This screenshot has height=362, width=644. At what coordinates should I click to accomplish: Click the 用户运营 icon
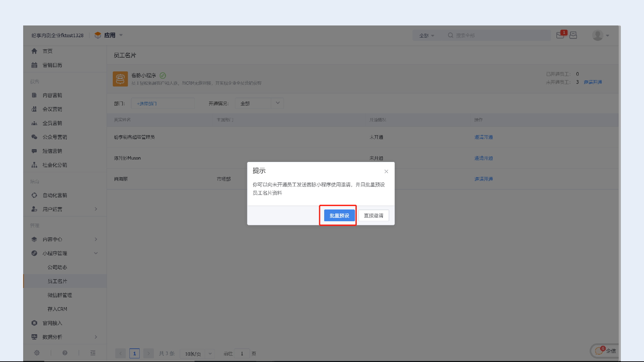[x=34, y=209]
